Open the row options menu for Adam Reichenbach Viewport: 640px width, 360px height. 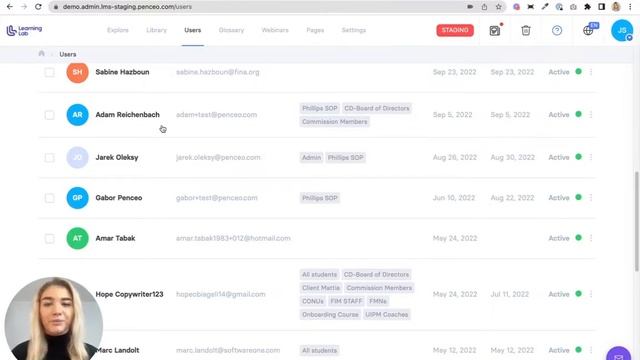591,115
